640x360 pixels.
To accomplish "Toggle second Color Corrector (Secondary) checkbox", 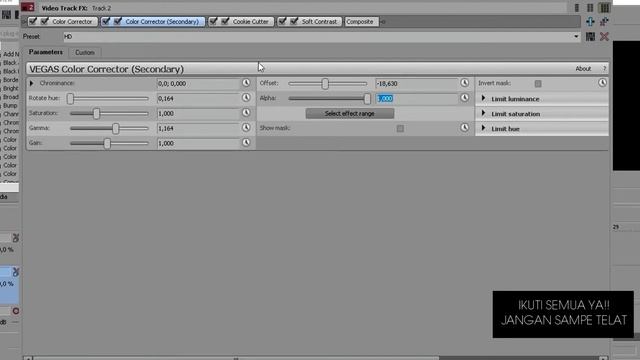I will [x=118, y=21].
